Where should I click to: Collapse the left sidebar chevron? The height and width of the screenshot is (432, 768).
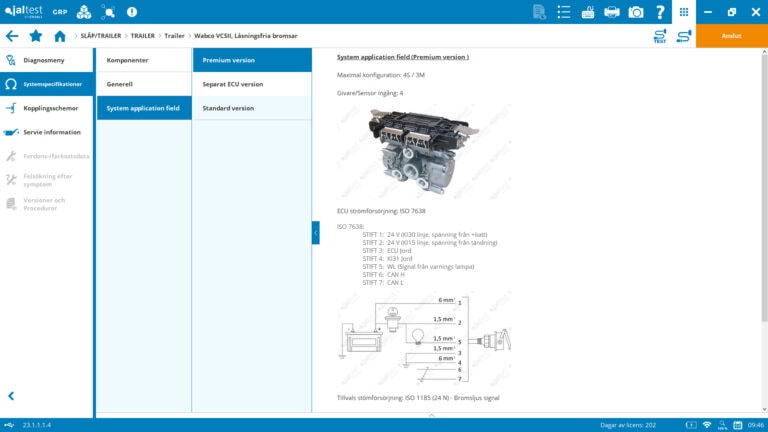[11, 396]
